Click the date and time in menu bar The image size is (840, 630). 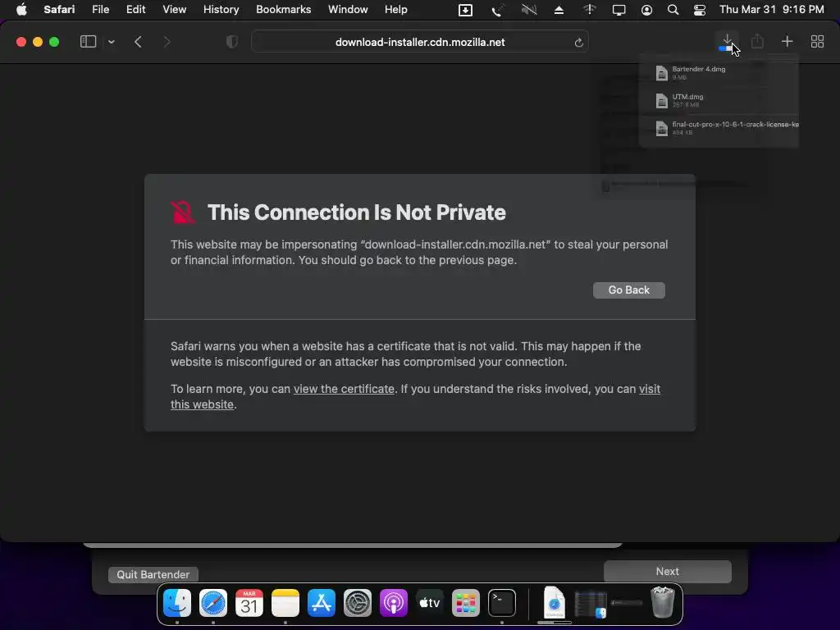[771, 10]
